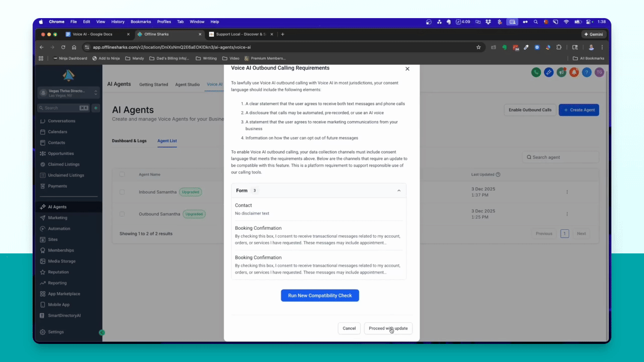Viewport: 644px width, 362px height.
Task: Tick the Outbound Samantha checkbox
Action: pos(122,214)
